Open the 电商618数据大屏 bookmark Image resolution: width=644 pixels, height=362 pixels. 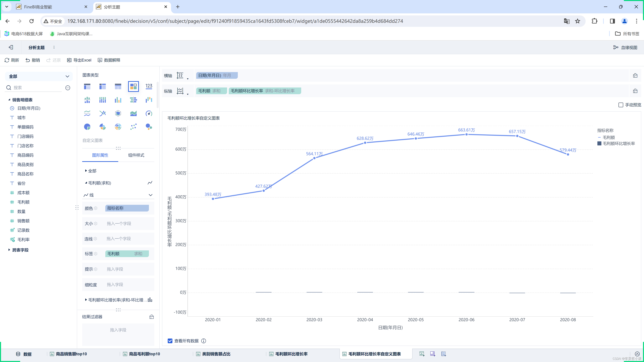(x=23, y=34)
